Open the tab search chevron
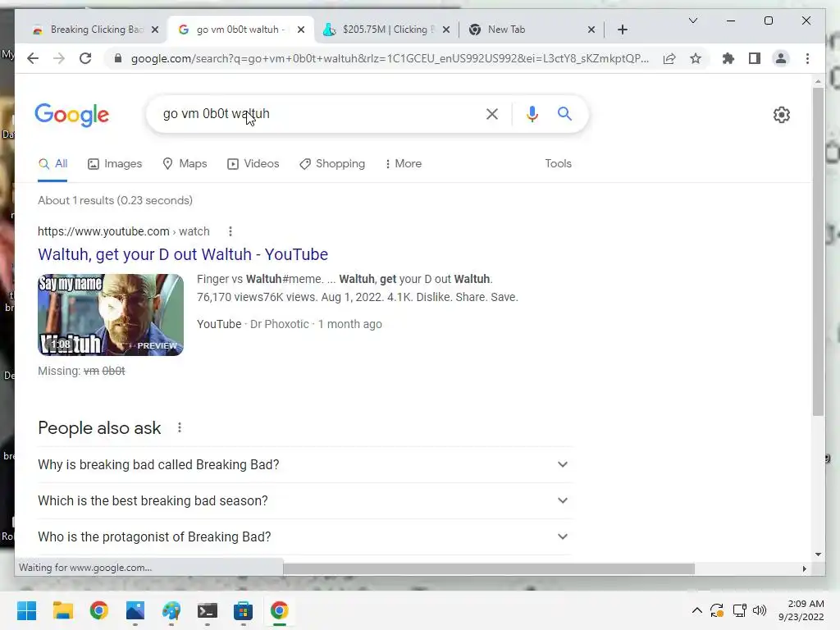The width and height of the screenshot is (840, 630). tap(692, 21)
